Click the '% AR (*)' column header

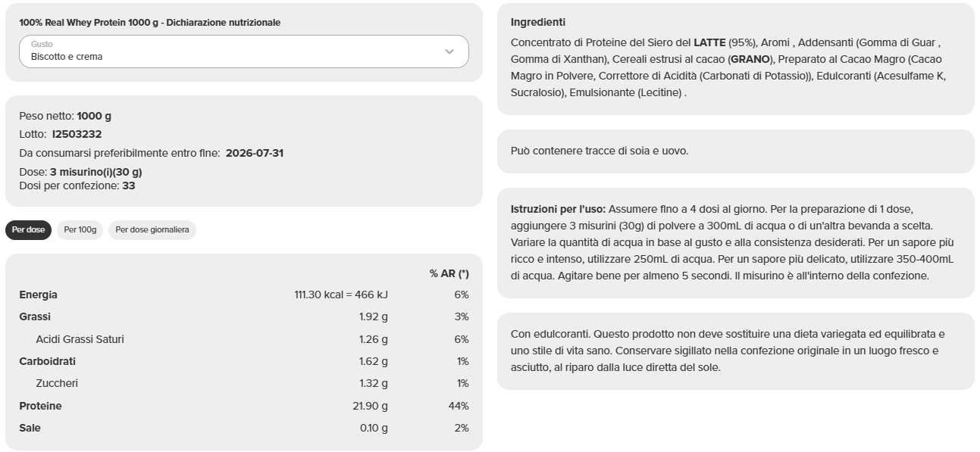[449, 273]
